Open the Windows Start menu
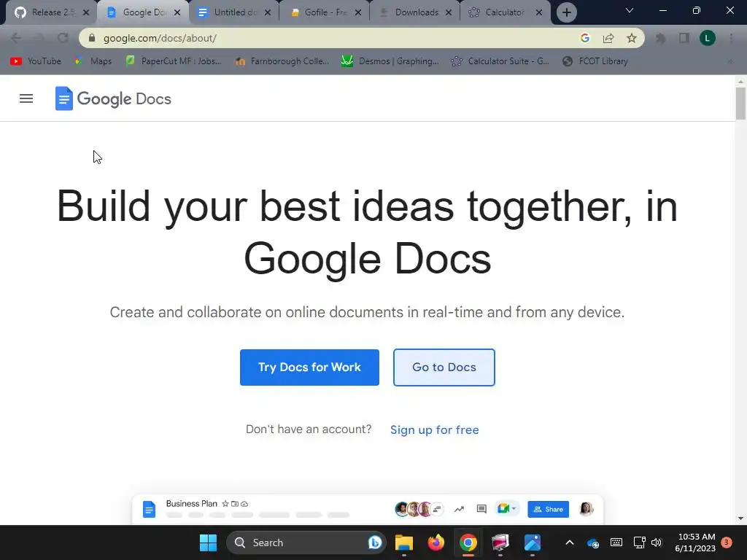747x560 pixels. coord(208,542)
